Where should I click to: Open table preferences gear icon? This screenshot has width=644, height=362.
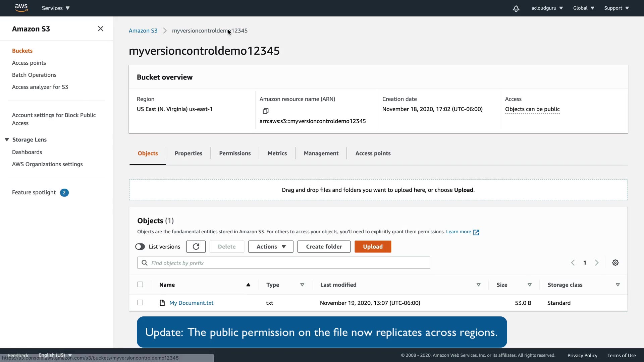coord(615,263)
